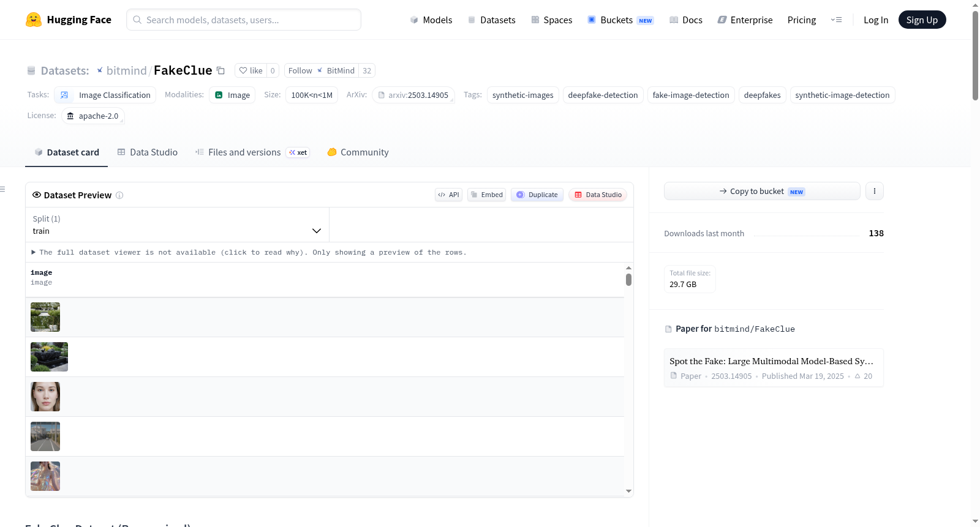Viewport: 980px width, 527px height.
Task: Click the Sign Up button
Action: 922,20
